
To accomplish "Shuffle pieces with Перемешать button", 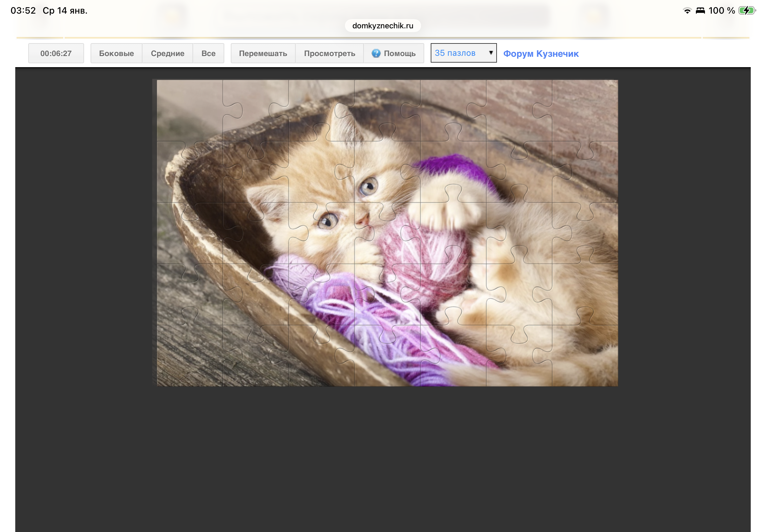I will [x=263, y=53].
